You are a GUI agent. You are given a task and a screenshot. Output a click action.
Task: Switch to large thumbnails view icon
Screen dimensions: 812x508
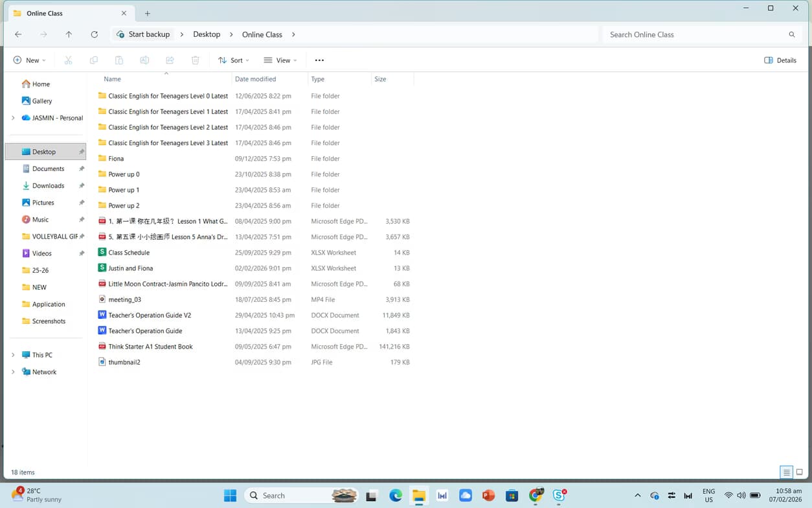[x=799, y=472]
